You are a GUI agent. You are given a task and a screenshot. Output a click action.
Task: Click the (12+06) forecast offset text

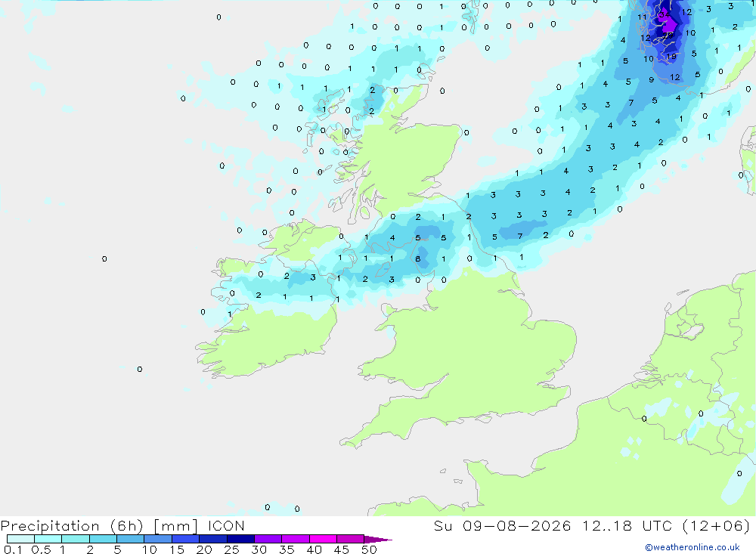coord(717,525)
